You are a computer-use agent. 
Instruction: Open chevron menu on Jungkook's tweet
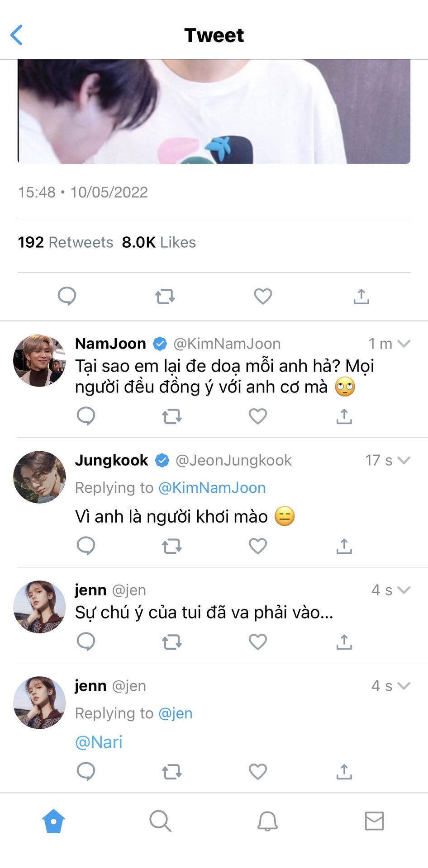pos(404,460)
